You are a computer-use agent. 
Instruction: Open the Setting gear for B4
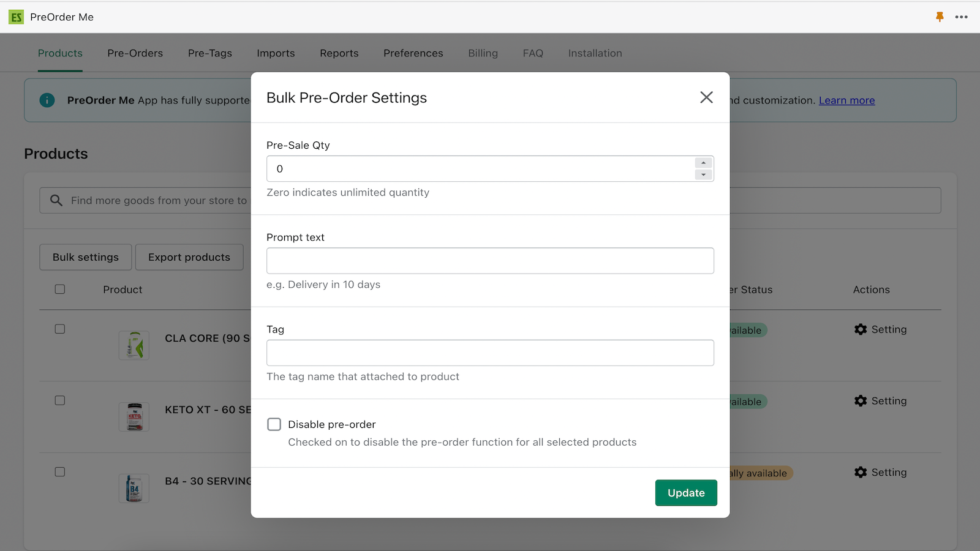[860, 472]
